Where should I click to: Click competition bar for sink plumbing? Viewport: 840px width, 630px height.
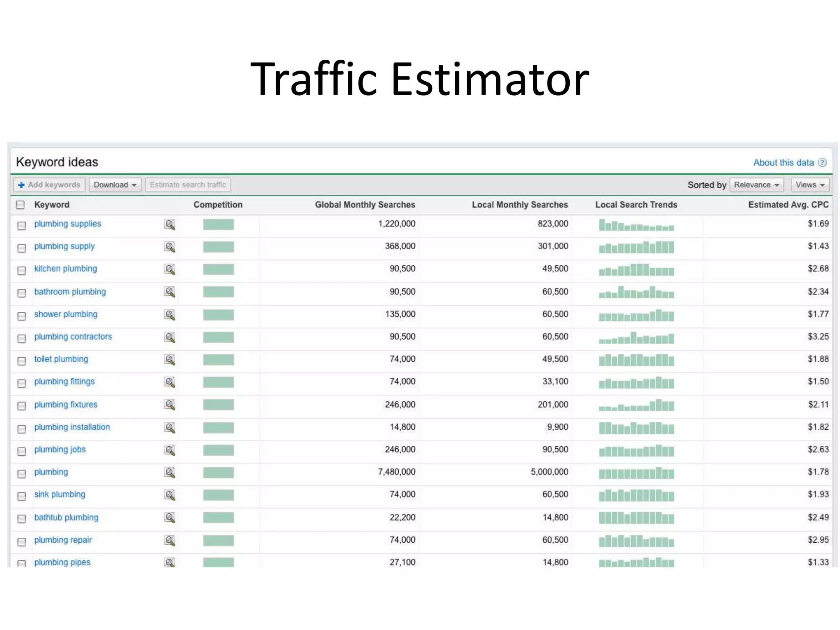[219, 495]
